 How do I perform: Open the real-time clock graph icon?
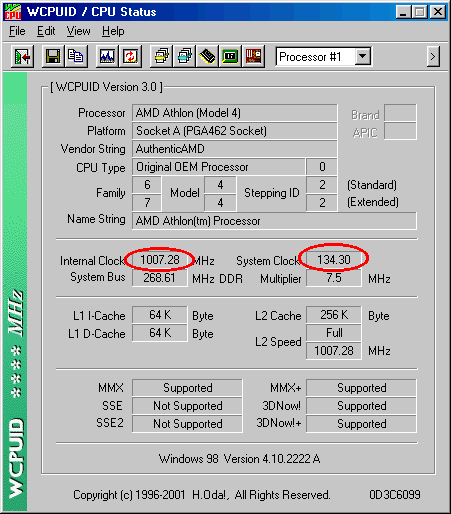107,56
